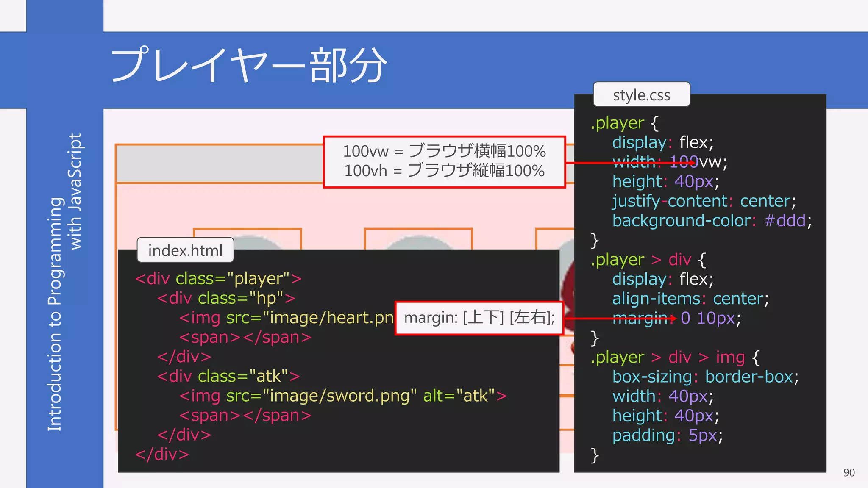Click the 'margin: [上下] [左右];' callout text
Screen dimensions: 868x488
point(479,317)
